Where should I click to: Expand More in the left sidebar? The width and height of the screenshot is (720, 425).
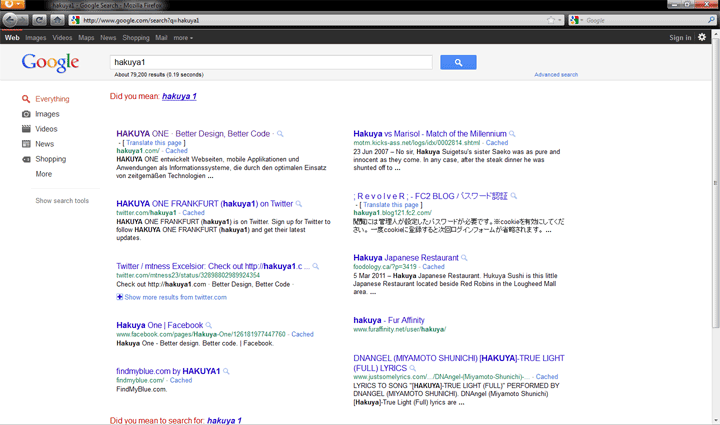pos(44,174)
